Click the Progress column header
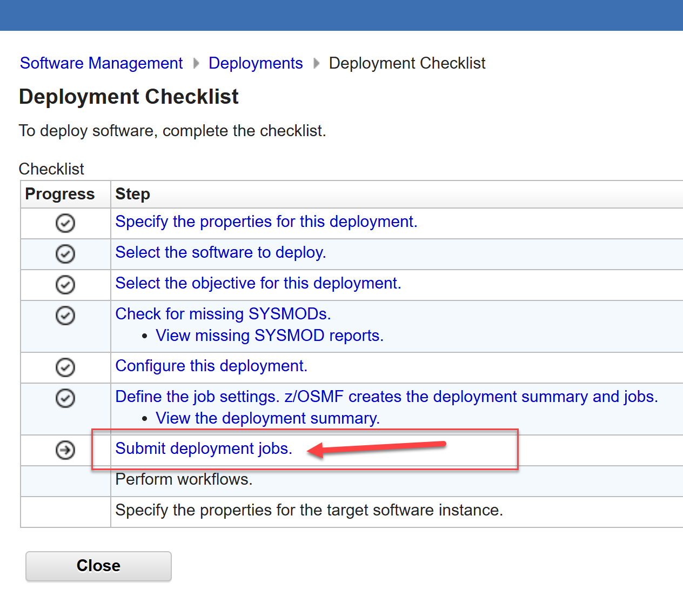This screenshot has width=683, height=616. (x=60, y=194)
